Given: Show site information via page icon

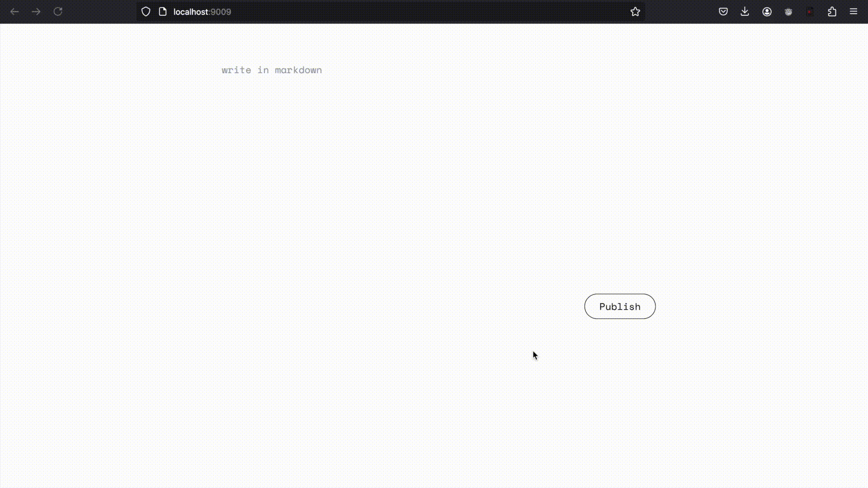Looking at the screenshot, I should (x=163, y=12).
